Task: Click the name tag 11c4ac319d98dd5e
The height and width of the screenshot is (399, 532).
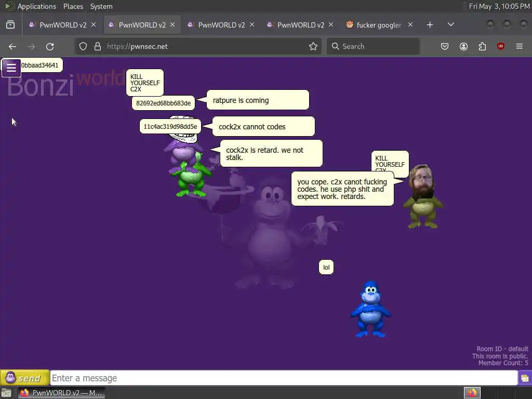Action: click(170, 127)
